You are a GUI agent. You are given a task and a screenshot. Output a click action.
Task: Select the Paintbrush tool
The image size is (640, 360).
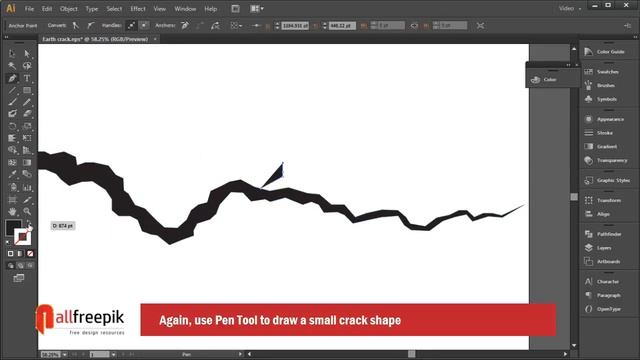click(12, 102)
